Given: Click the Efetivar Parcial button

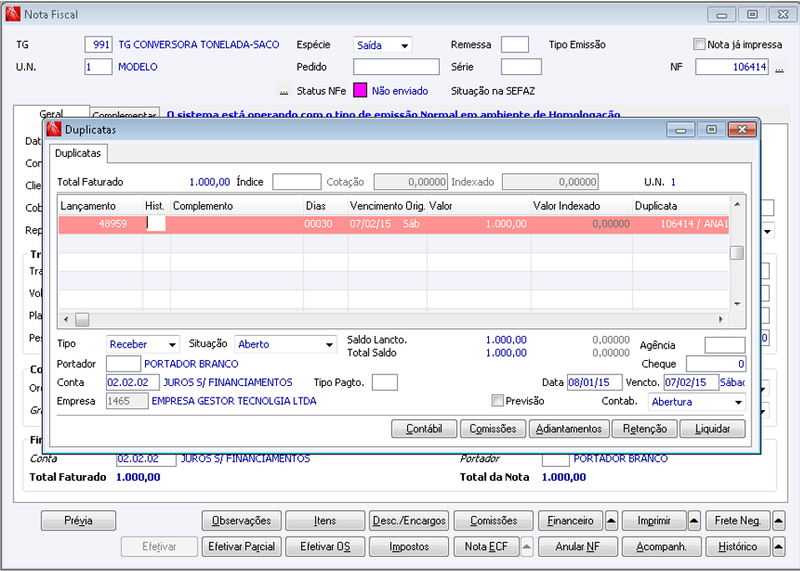Looking at the screenshot, I should tap(242, 547).
